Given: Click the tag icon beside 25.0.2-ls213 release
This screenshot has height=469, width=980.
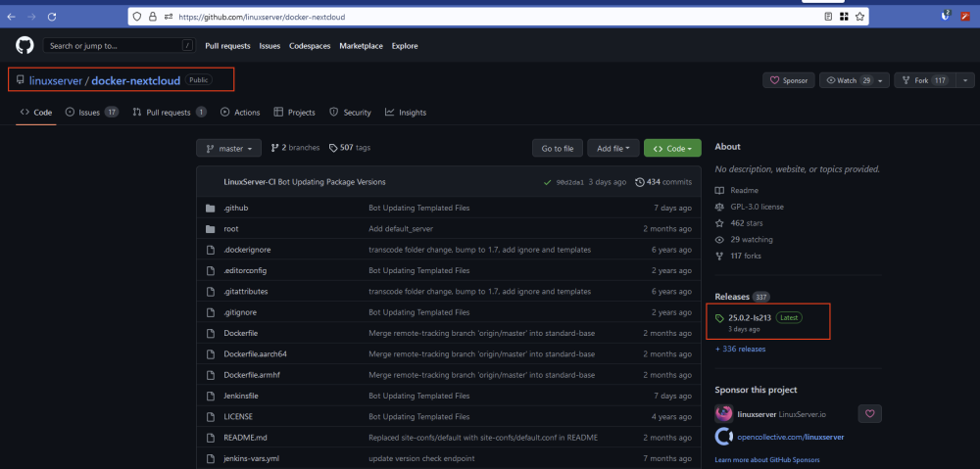Looking at the screenshot, I should (719, 318).
